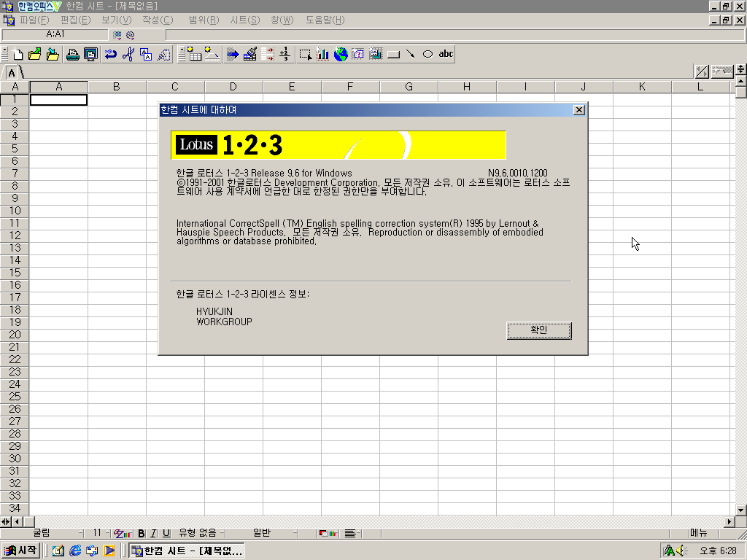Select the abc text block tool
This screenshot has height=560, width=747.
(446, 54)
